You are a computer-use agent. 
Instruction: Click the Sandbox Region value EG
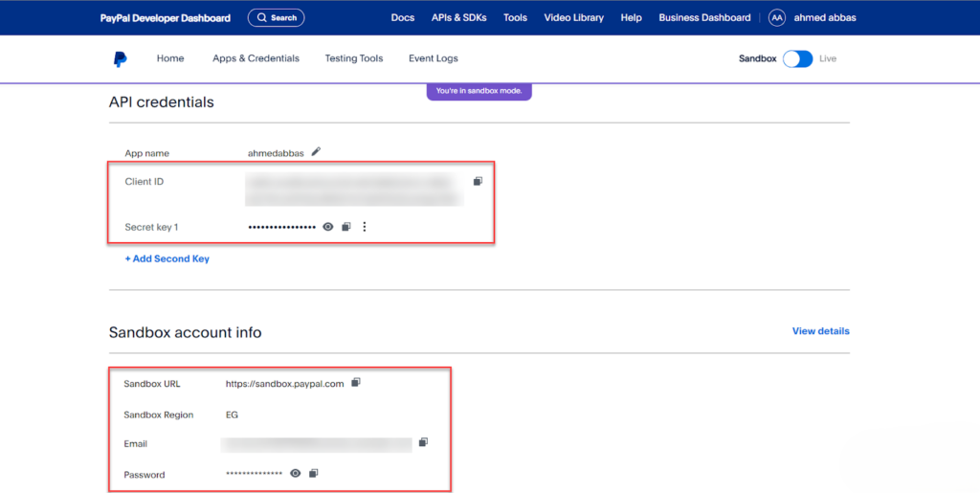click(232, 415)
